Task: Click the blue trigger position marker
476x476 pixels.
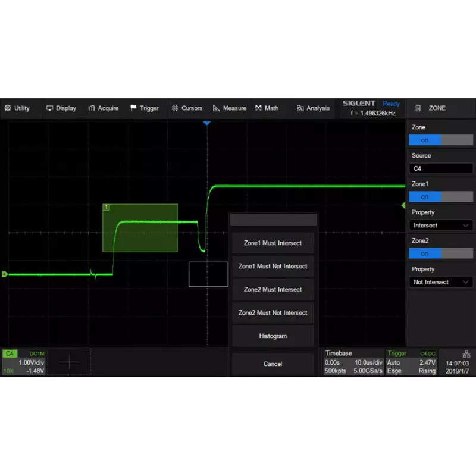Action: (x=206, y=123)
